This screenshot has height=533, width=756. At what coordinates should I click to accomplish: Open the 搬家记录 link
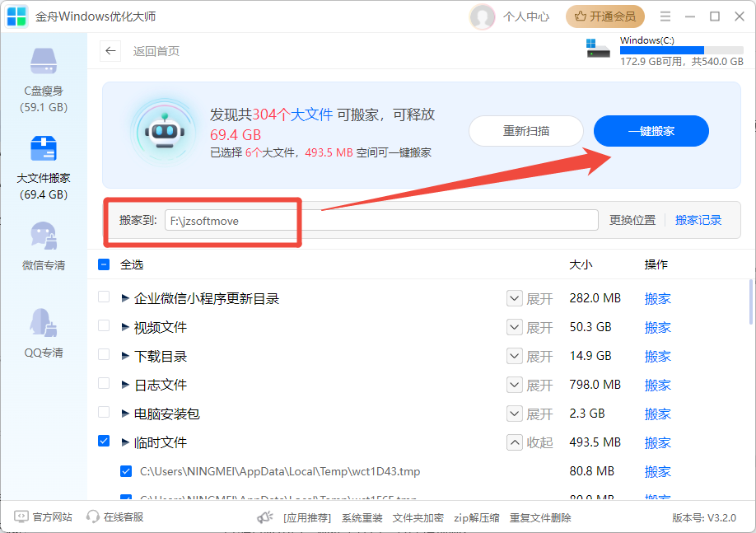point(698,221)
